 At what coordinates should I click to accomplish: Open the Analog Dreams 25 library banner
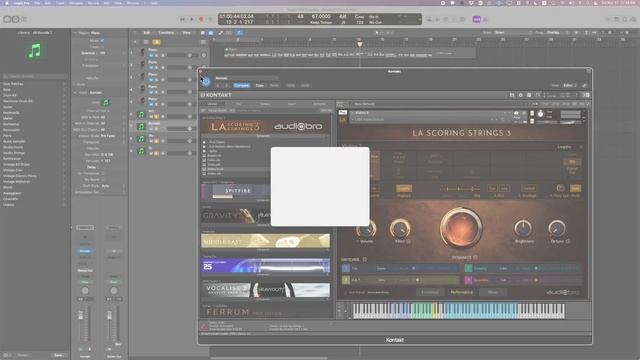pos(265,266)
